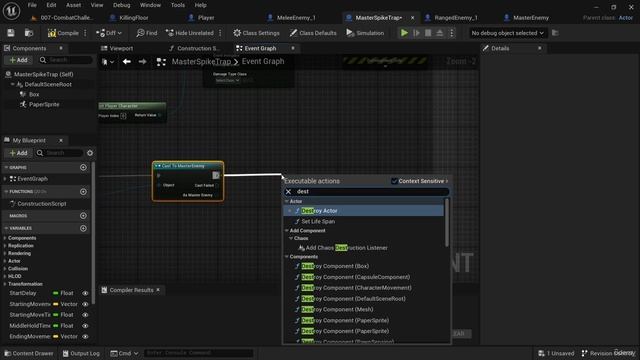Open the Content Drawer
640x360 pixels.
[x=29, y=353]
